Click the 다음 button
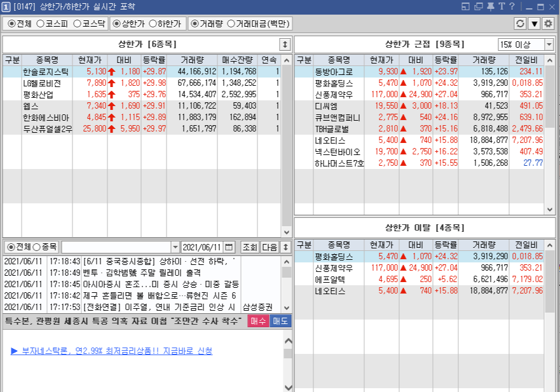The width and height of the screenshot is (560, 392). coord(270,247)
